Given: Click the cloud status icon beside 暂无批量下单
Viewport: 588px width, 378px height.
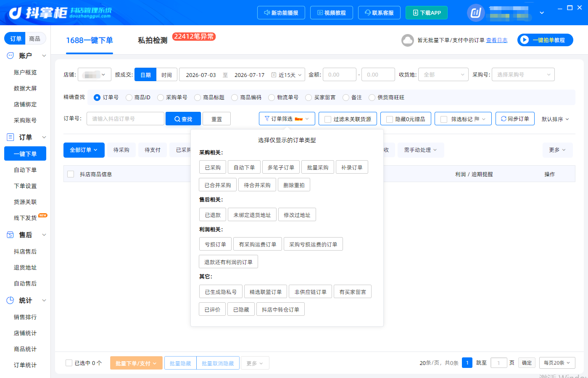Looking at the screenshot, I should [408, 40].
